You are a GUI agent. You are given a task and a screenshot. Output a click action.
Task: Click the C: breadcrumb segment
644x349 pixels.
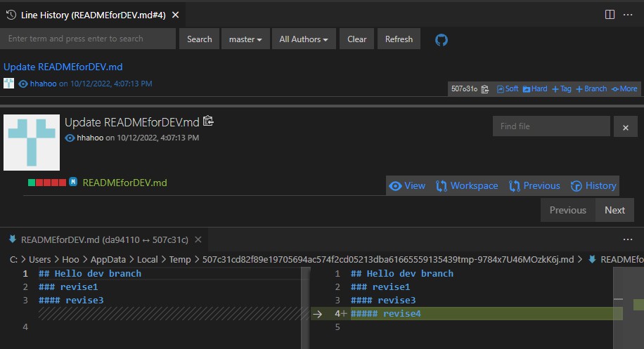tap(13, 260)
